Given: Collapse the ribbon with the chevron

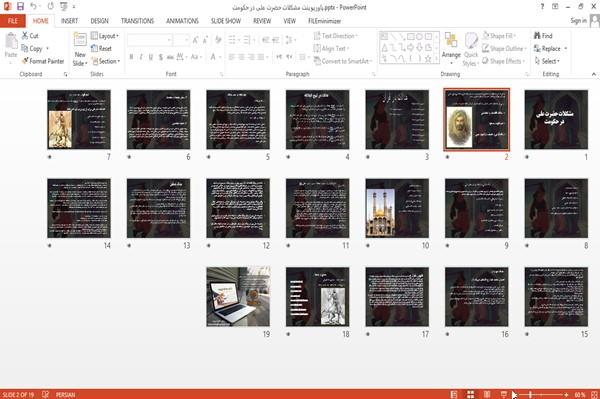Looking at the screenshot, I should tap(593, 74).
